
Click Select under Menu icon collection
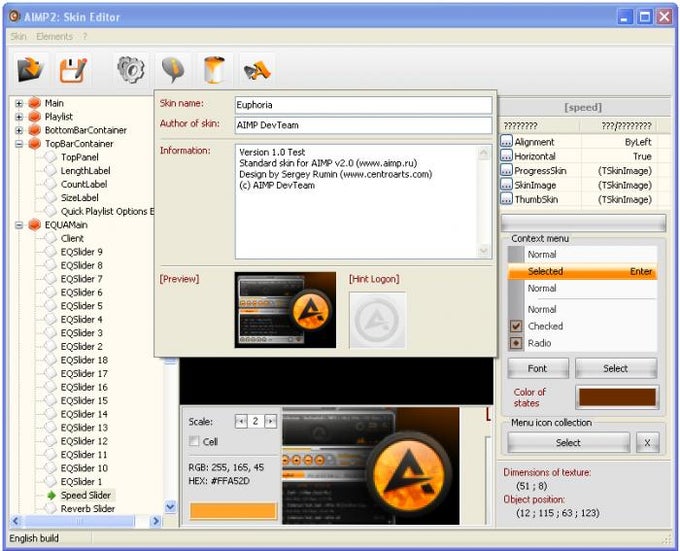(x=569, y=443)
